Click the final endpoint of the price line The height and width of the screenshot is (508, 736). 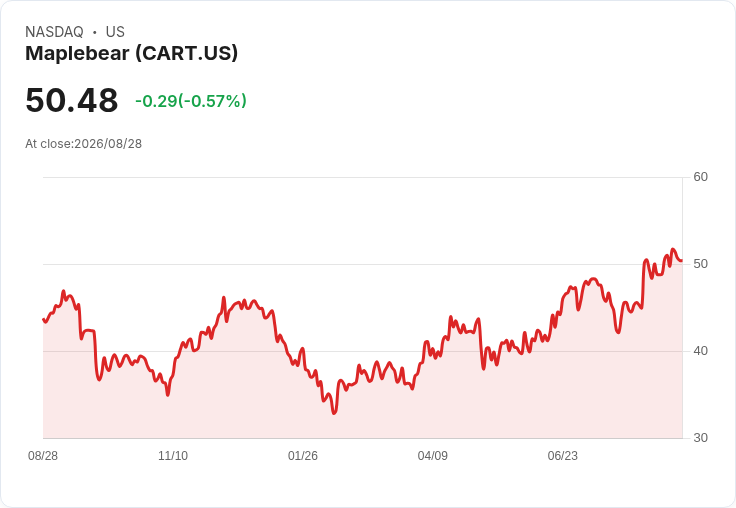682,261
